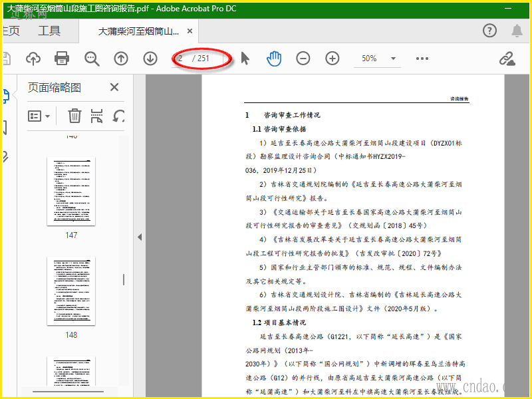Click the 50% zoom level field
Image resolution: width=532 pixels, height=399 pixels.
[369, 59]
